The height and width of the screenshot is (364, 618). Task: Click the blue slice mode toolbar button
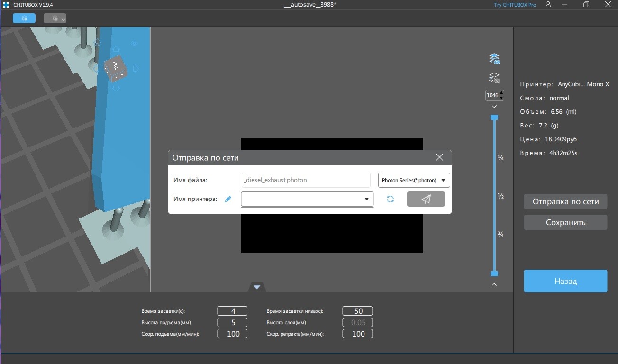coord(24,18)
